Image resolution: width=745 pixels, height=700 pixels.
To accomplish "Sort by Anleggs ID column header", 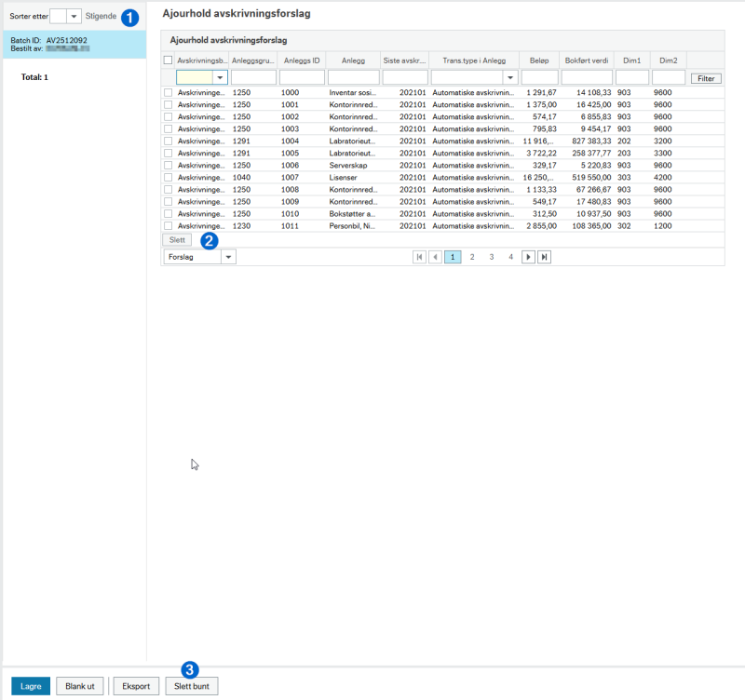I will click(x=302, y=61).
